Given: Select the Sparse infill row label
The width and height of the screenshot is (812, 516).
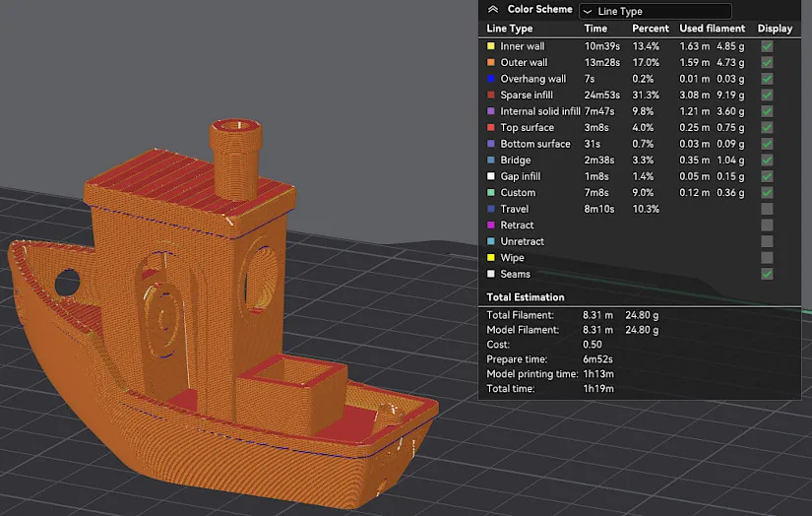Looking at the screenshot, I should pos(527,95).
